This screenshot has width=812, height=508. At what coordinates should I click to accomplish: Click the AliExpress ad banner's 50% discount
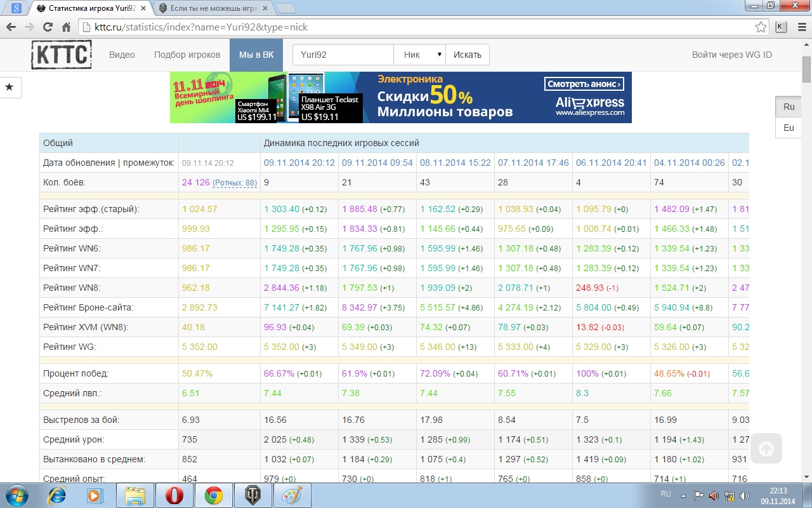(x=451, y=95)
